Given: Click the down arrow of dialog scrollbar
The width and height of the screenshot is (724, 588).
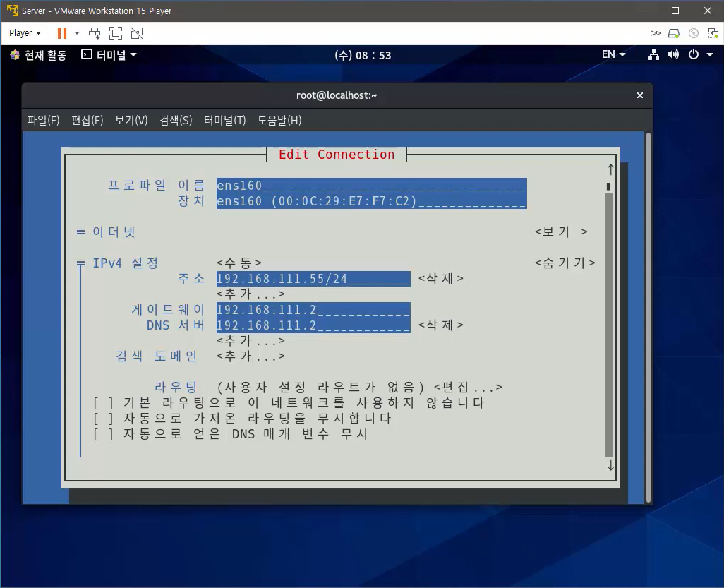Looking at the screenshot, I should click(610, 464).
